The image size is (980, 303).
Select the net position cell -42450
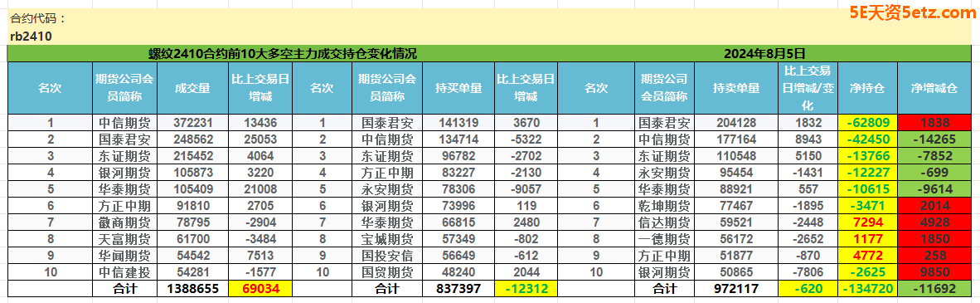[x=867, y=138]
